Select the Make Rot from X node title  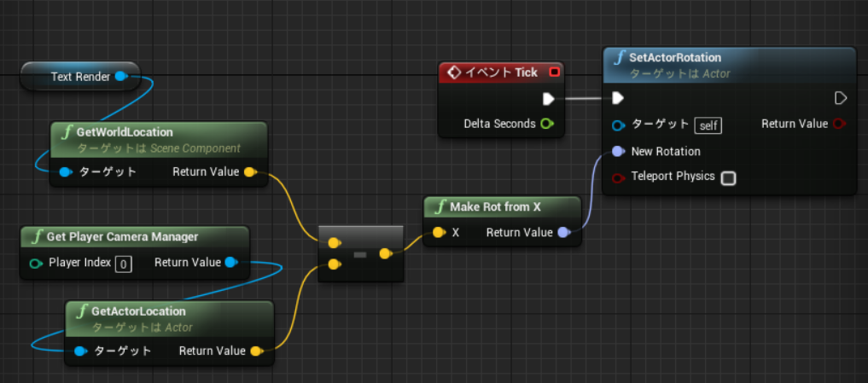coord(495,207)
